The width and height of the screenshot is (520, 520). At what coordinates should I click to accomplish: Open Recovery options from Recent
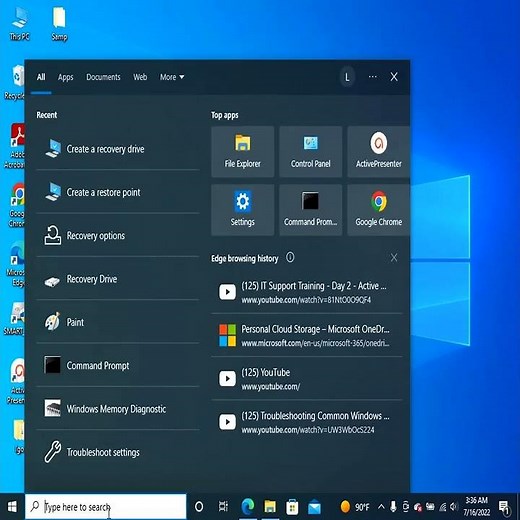coord(118,235)
